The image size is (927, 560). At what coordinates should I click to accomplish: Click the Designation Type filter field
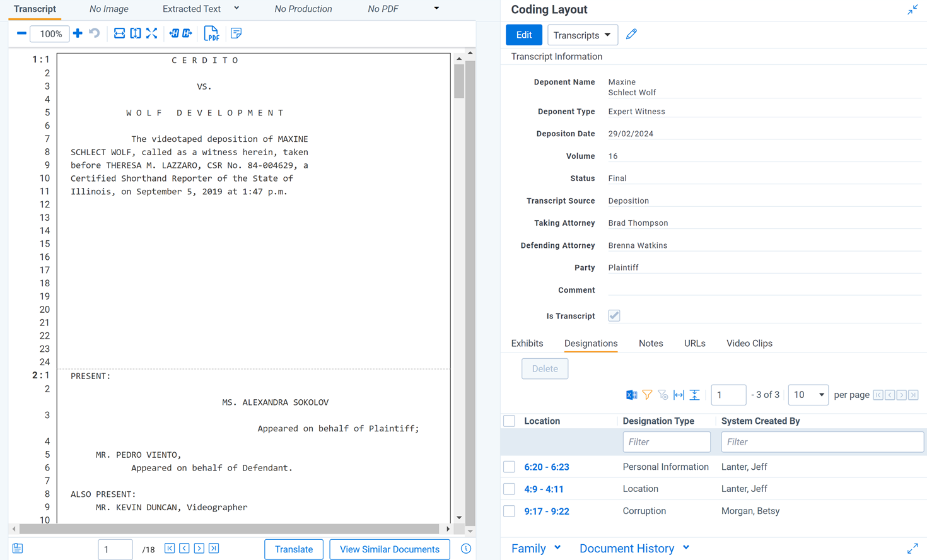(667, 442)
